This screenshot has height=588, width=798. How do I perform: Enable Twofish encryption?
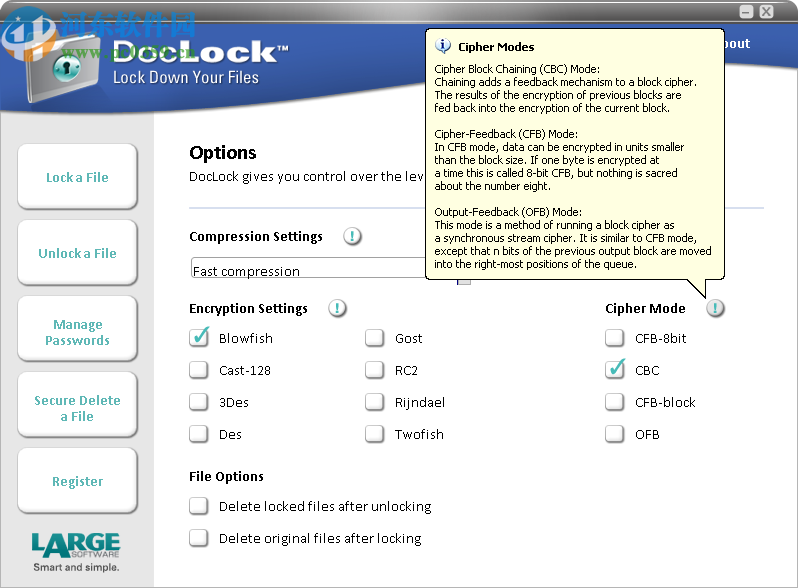(375, 434)
